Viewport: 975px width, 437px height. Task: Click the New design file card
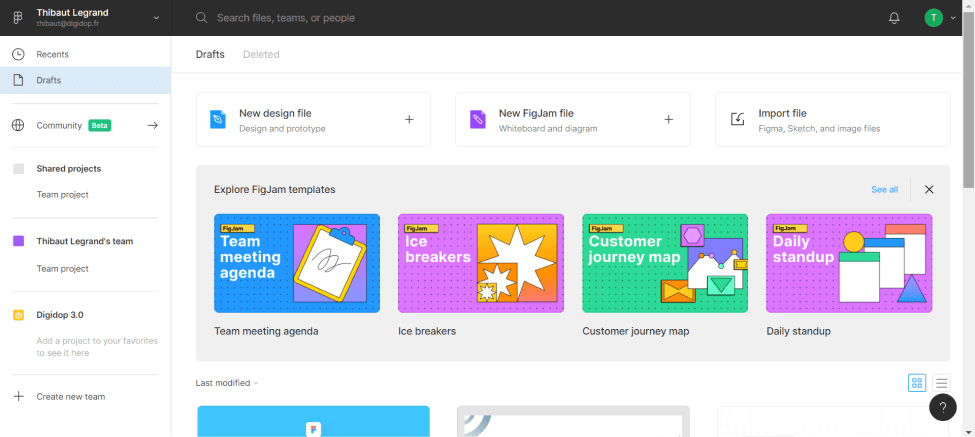(x=313, y=119)
